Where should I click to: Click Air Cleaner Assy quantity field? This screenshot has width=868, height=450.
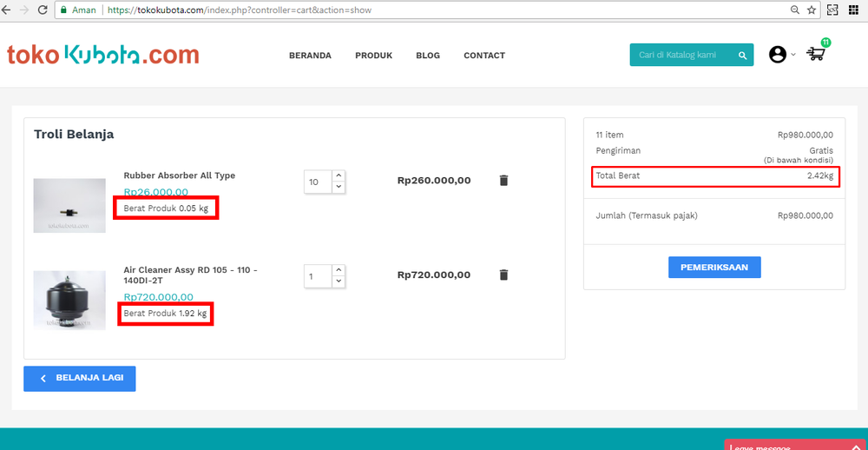tap(318, 276)
